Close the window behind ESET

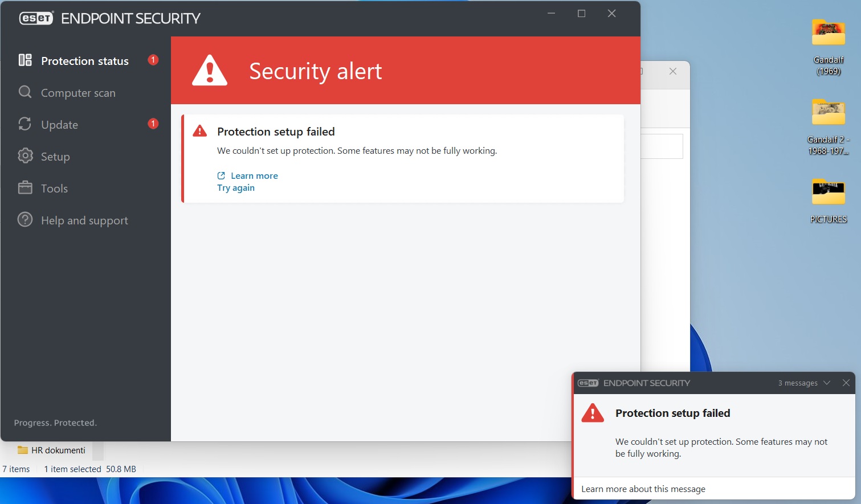[x=673, y=71]
